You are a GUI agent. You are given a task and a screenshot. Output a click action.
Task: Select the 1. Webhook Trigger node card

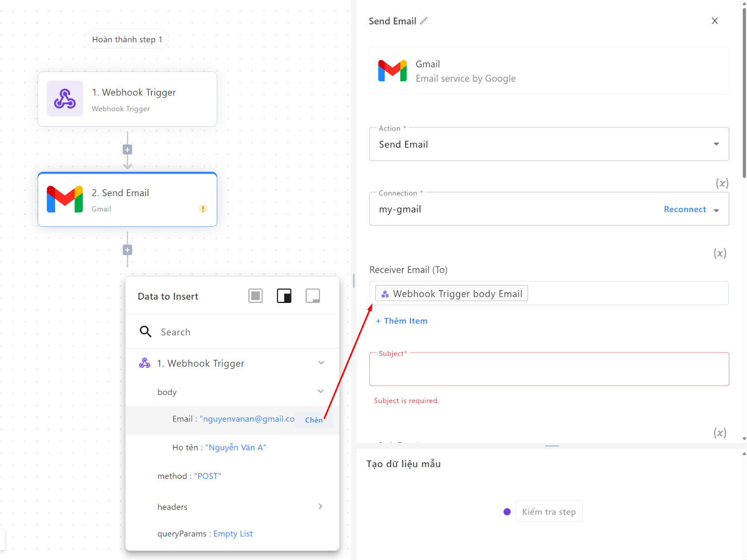pyautogui.click(x=127, y=99)
